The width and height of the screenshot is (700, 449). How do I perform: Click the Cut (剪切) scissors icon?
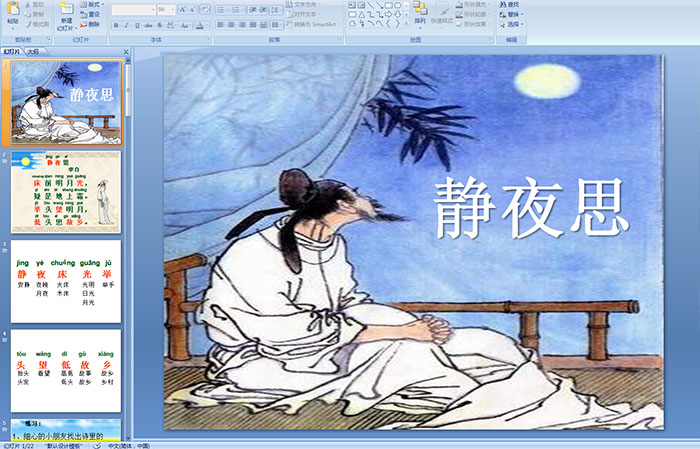[29, 4]
